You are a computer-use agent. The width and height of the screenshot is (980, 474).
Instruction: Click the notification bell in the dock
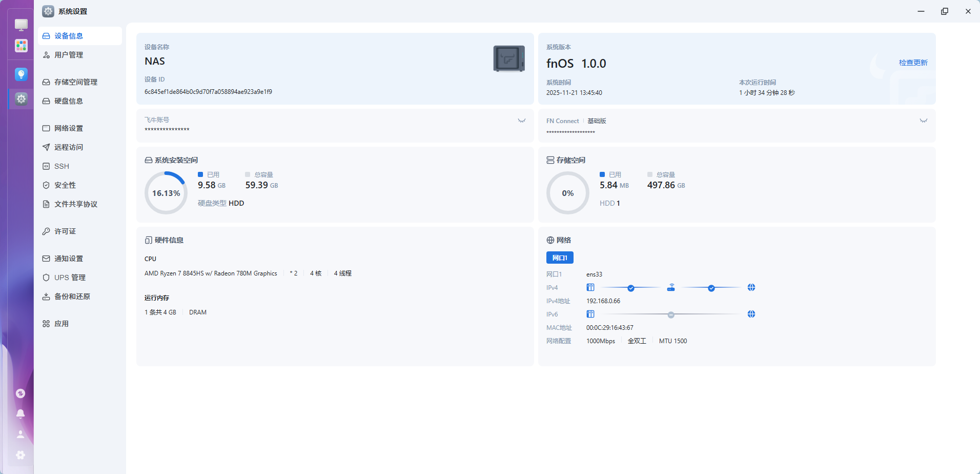[21, 413]
